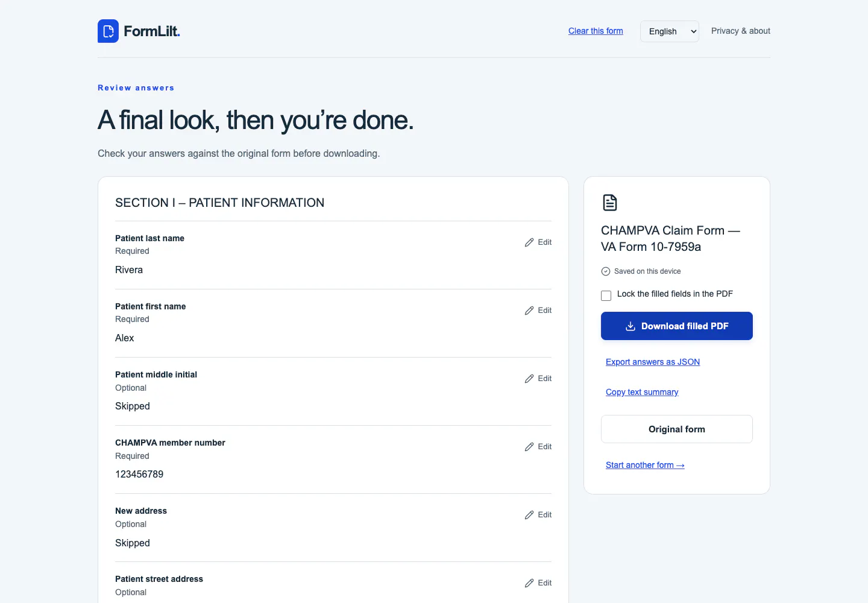Click the Saved on this device checkmark icon
The height and width of the screenshot is (603, 868).
(x=606, y=271)
